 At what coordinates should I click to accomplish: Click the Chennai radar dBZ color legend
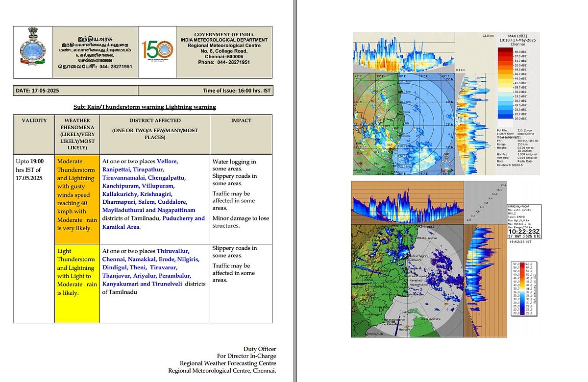click(x=512, y=84)
